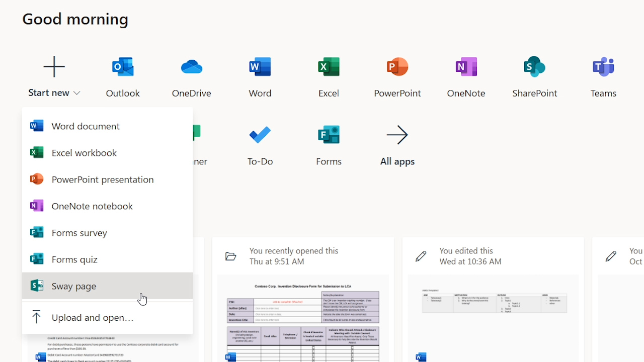644x362 pixels.
Task: Open the Contoso Invention Disclosure Form thumbnail
Action: (x=303, y=318)
